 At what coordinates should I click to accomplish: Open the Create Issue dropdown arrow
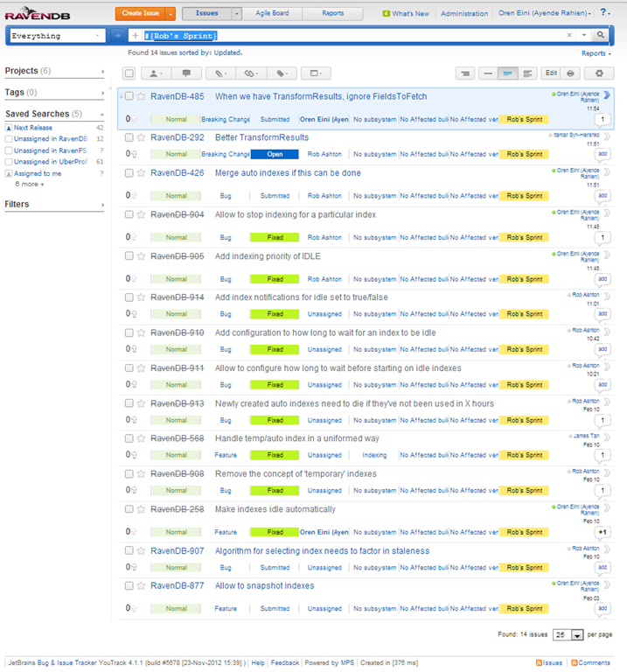point(171,14)
